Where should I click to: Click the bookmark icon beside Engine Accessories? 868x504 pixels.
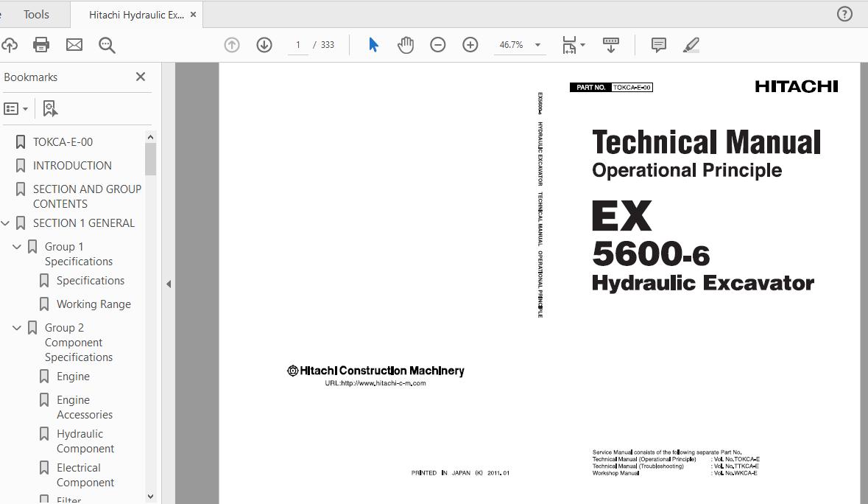[x=44, y=400]
